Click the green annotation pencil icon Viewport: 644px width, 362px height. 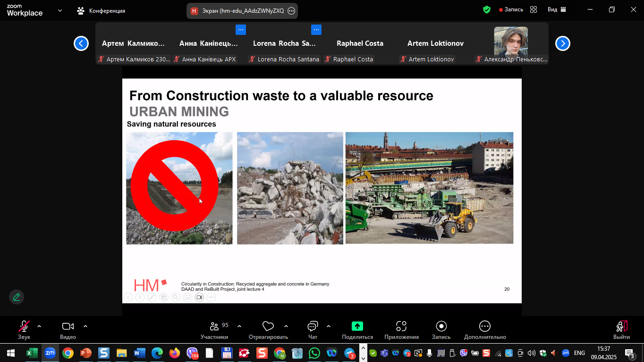(x=17, y=297)
